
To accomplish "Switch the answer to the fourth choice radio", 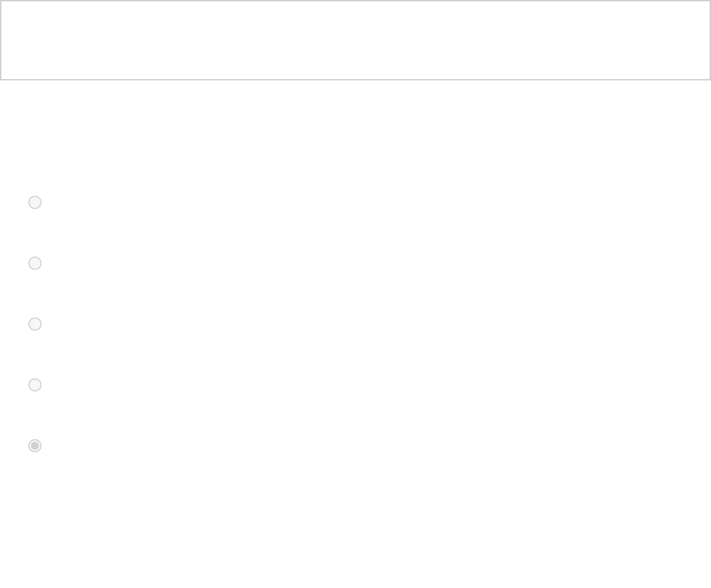I will [35, 385].
